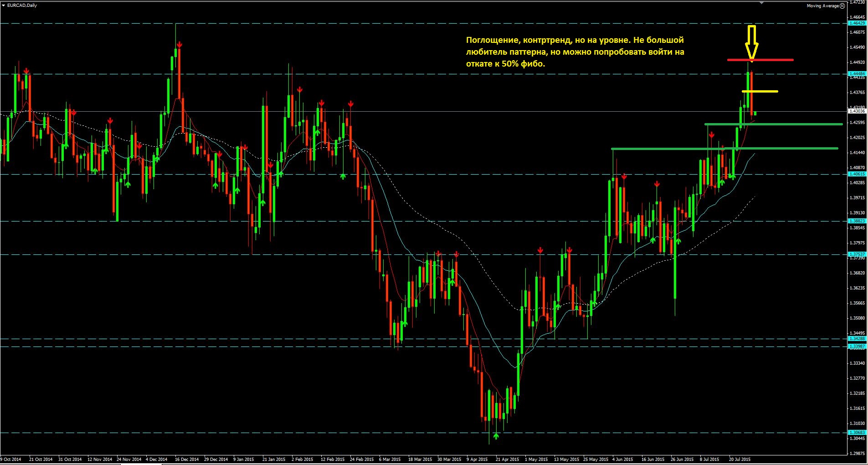868x465 pixels.
Task: Click the 1.42595 value on price axis
Action: [x=858, y=123]
